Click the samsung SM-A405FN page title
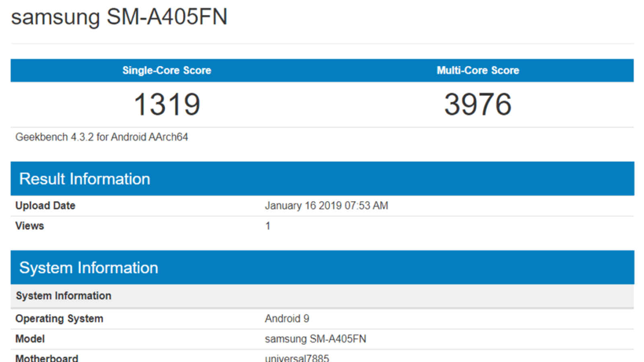644x362 pixels. tap(119, 17)
